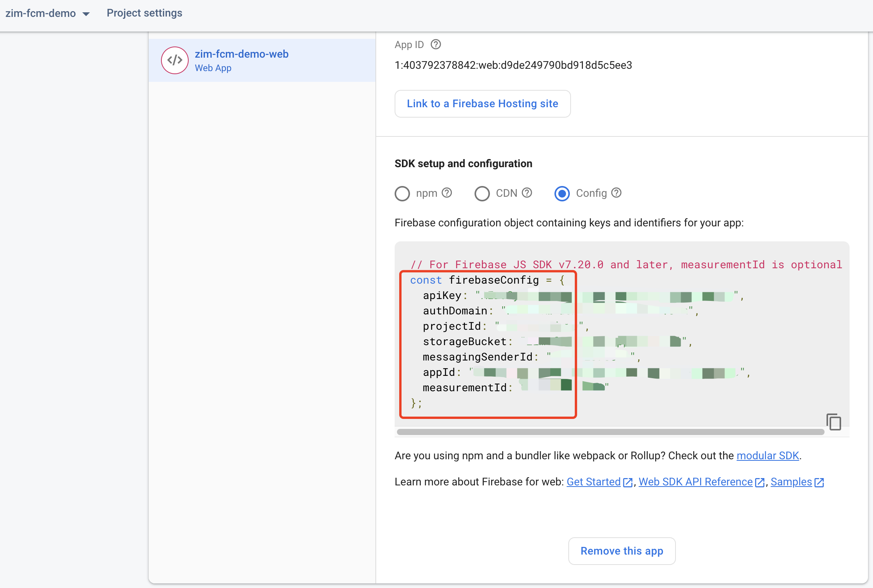Select the Config radio button
The width and height of the screenshot is (873, 588).
click(x=562, y=193)
